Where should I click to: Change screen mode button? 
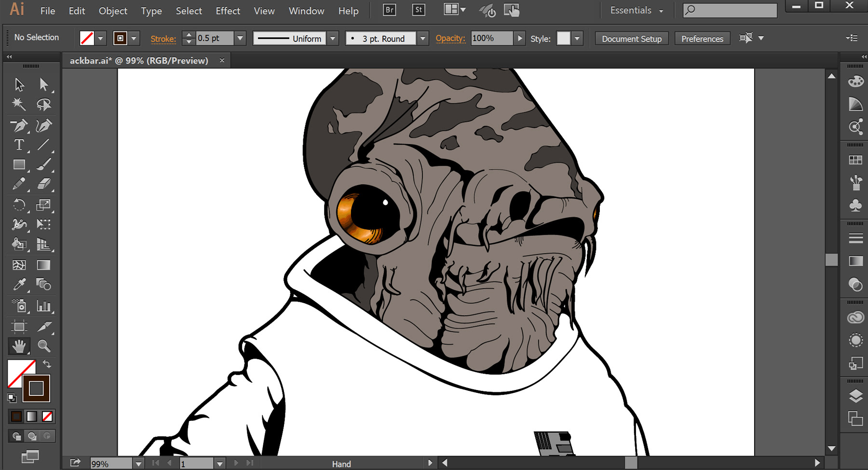[x=30, y=456]
